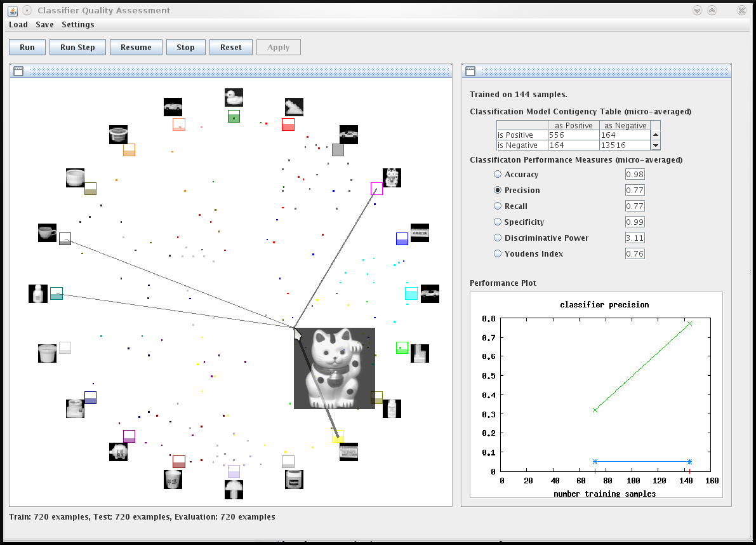756x545 pixels.
Task: Choose Discriminative Power measure
Action: pyautogui.click(x=498, y=238)
